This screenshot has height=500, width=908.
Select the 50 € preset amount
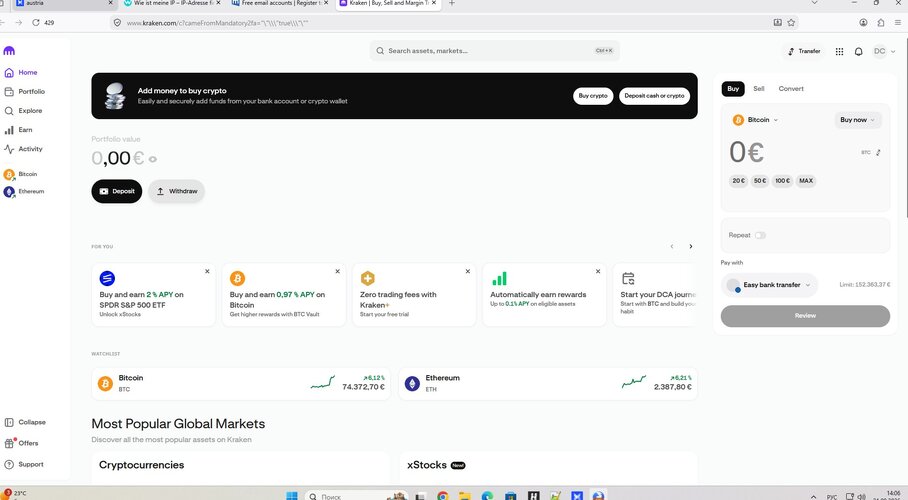[x=760, y=181]
